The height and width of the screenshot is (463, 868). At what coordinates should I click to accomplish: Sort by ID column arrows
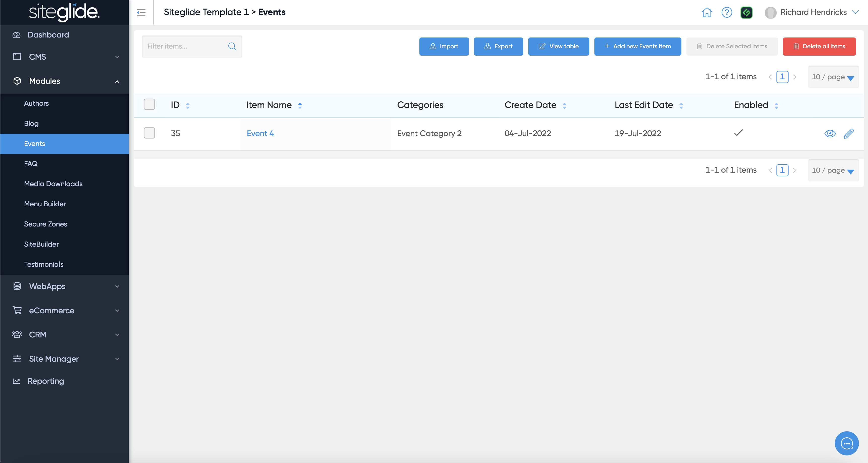188,105
